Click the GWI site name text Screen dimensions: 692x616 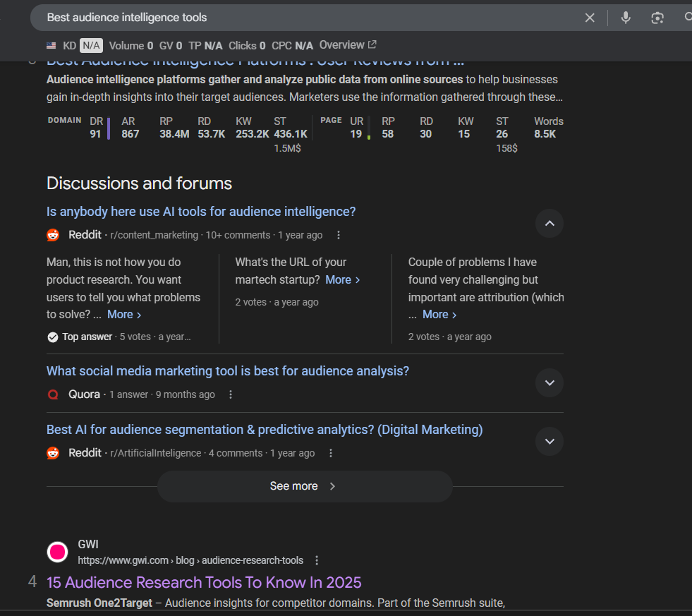(x=88, y=545)
